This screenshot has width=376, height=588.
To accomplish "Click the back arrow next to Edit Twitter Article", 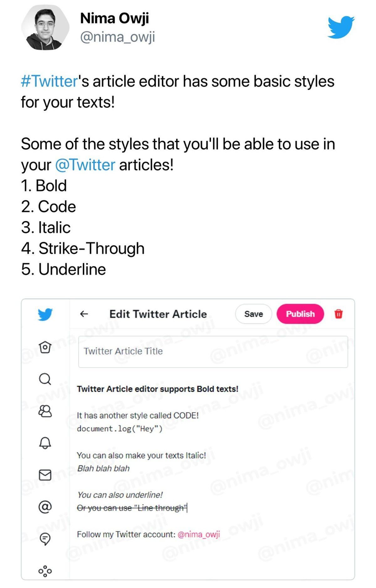I will coord(84,314).
